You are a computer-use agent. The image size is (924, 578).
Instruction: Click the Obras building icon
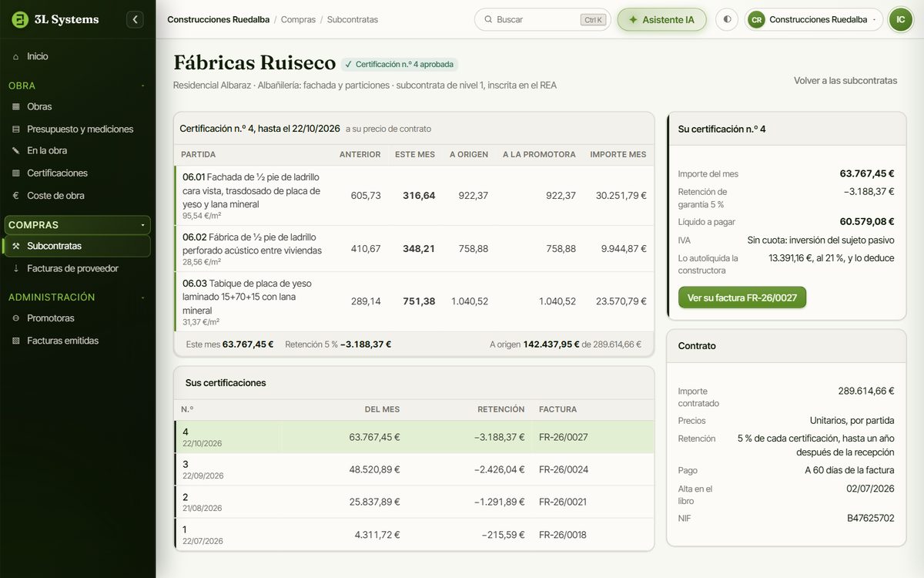coord(15,106)
